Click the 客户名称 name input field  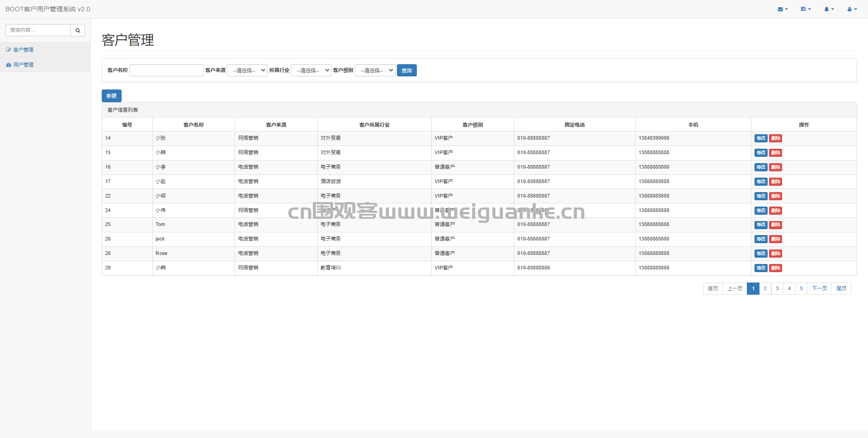[166, 70]
